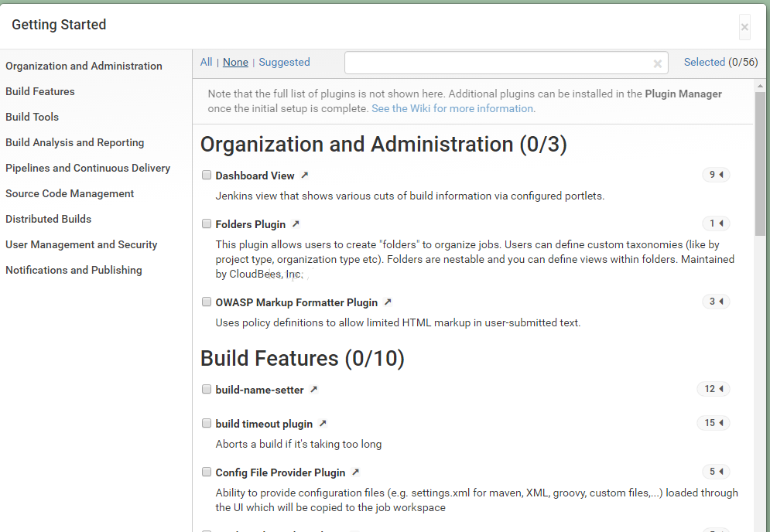
Task: Choose Suggested plugins link
Action: (284, 63)
